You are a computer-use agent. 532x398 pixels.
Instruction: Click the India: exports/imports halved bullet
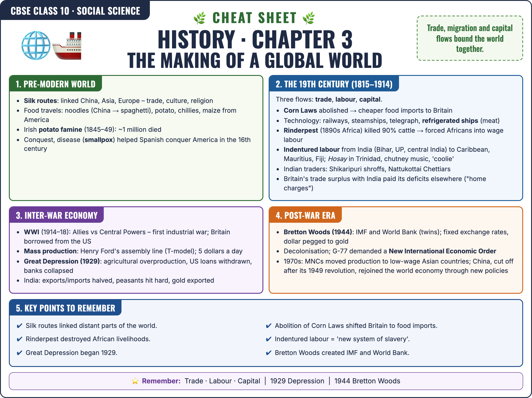[x=119, y=280]
